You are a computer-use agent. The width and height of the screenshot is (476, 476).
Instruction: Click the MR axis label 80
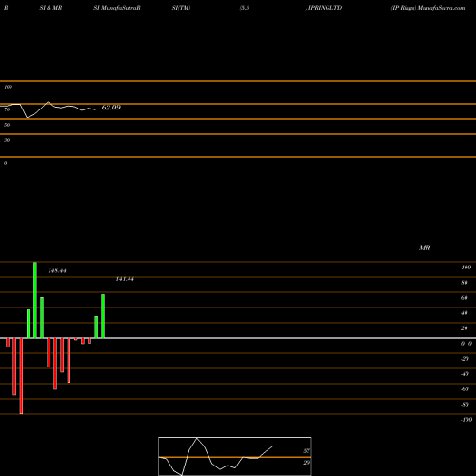[x=464, y=283]
